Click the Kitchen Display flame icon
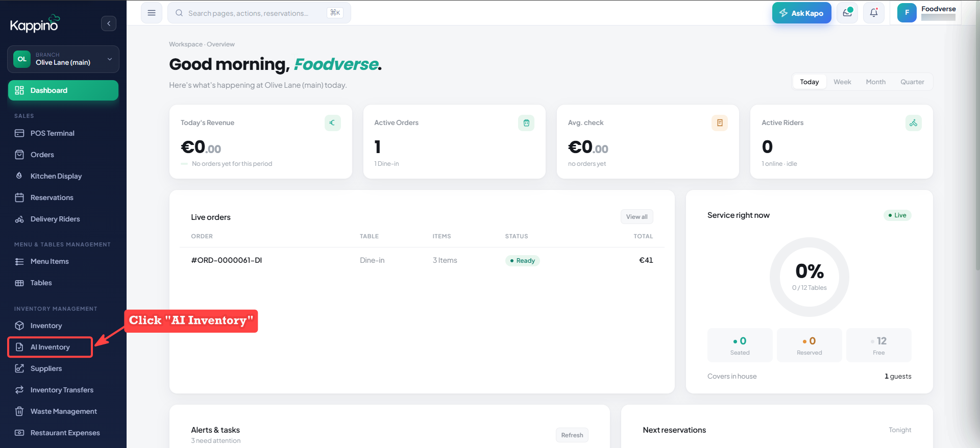The width and height of the screenshot is (980, 448). point(19,176)
